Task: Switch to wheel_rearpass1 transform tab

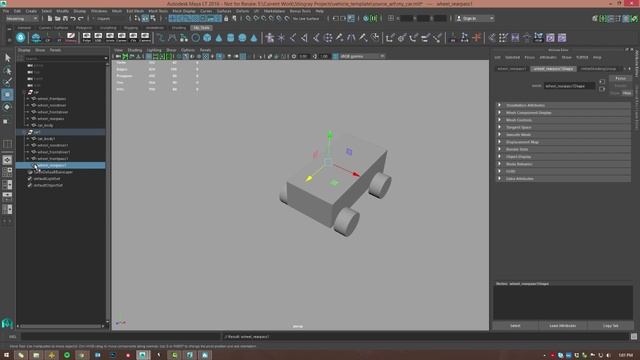Action: 511,69
